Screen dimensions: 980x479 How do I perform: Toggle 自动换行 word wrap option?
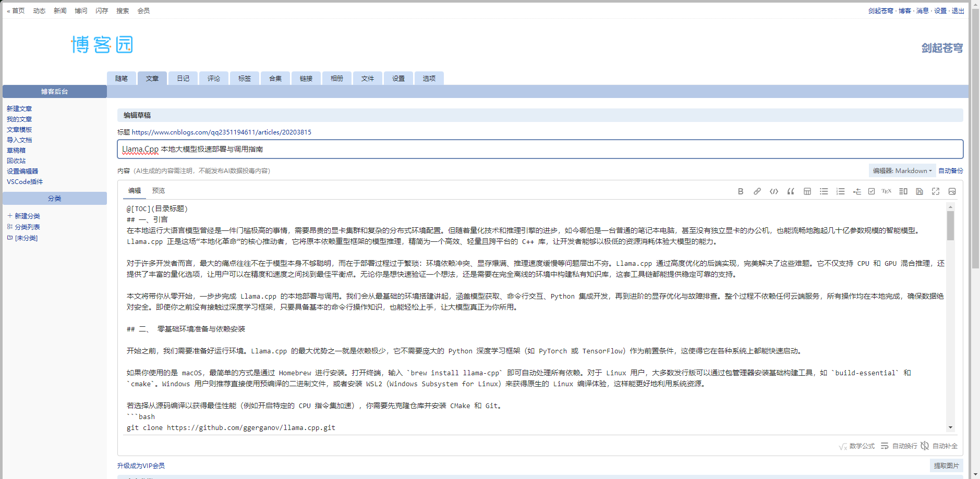pos(899,446)
